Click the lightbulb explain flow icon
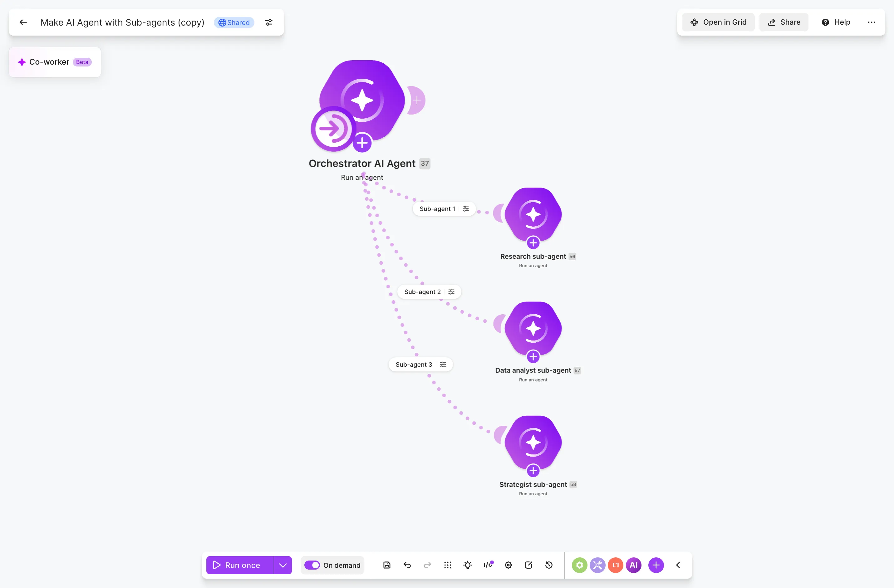The image size is (894, 588). [468, 565]
